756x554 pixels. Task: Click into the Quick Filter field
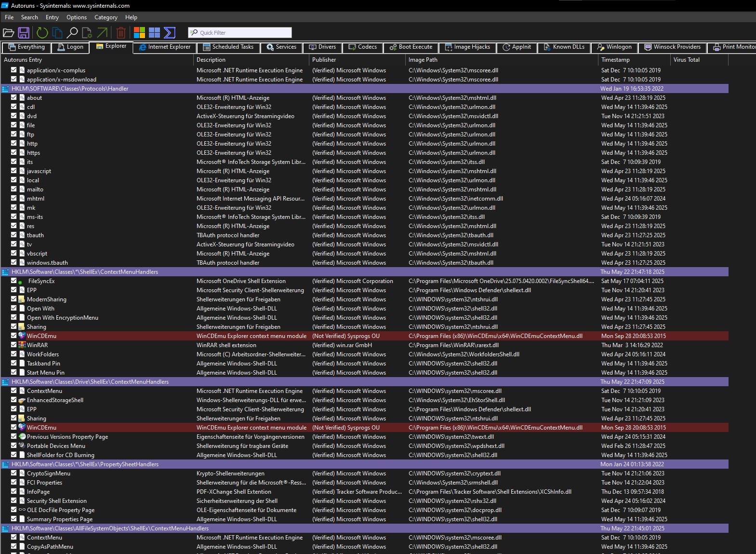click(x=243, y=33)
